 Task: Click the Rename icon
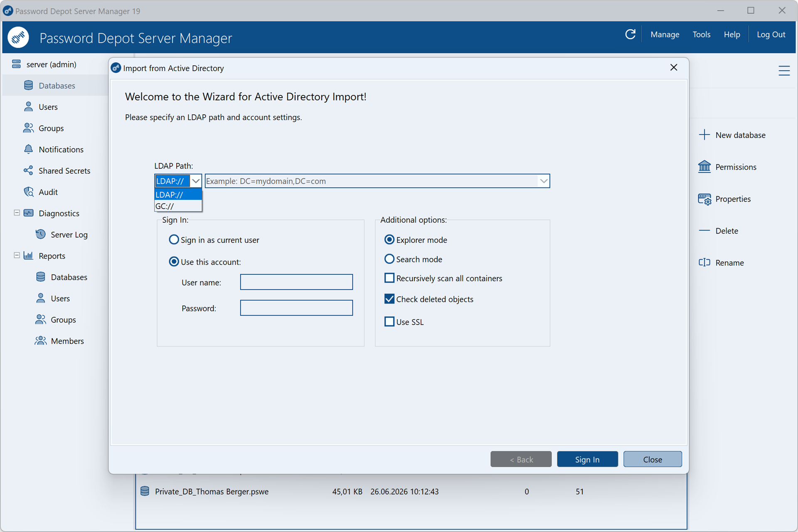pyautogui.click(x=704, y=262)
